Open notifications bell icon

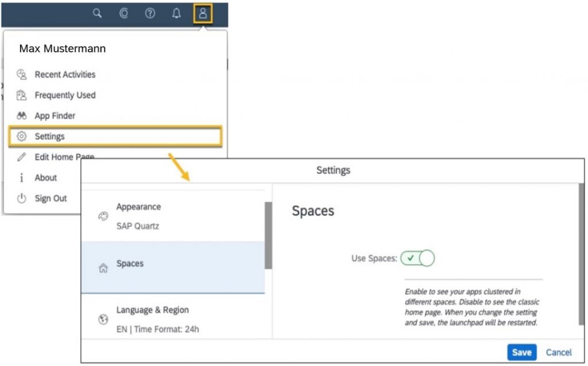click(176, 13)
